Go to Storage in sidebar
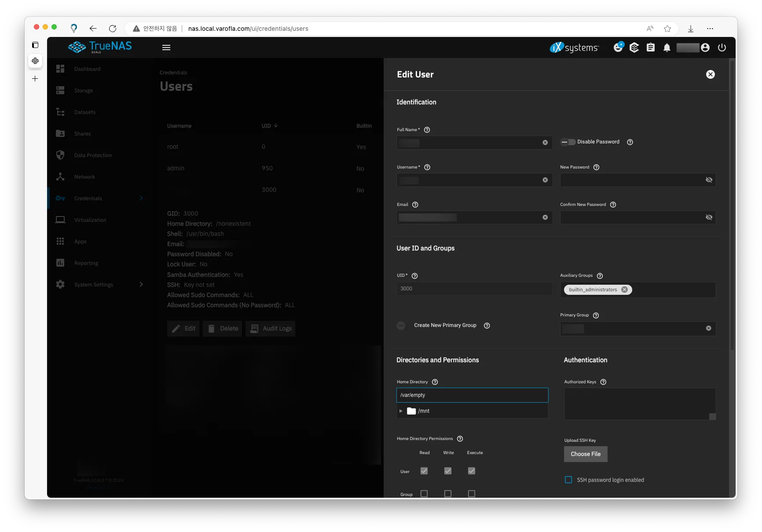Viewport: 762px width, 532px height. point(83,91)
